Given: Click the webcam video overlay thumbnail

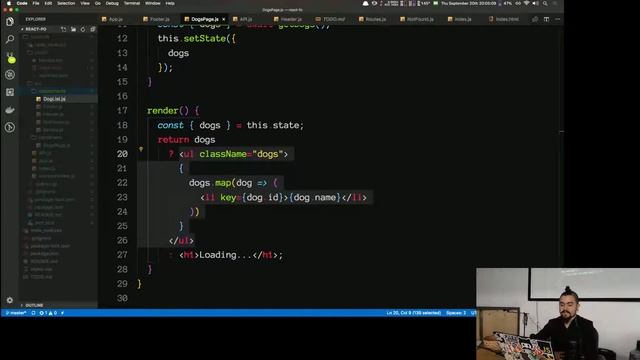Looking at the screenshot, I should [558, 314].
